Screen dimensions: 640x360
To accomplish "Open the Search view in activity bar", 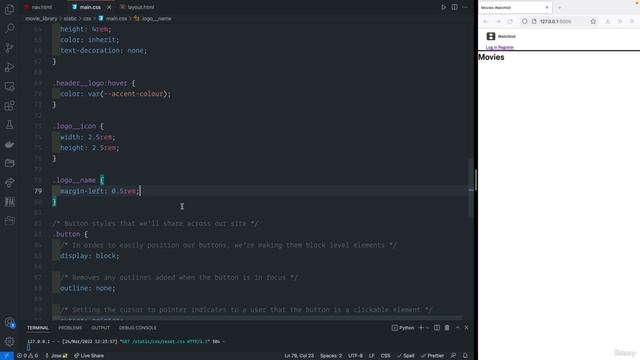I will coord(9,28).
